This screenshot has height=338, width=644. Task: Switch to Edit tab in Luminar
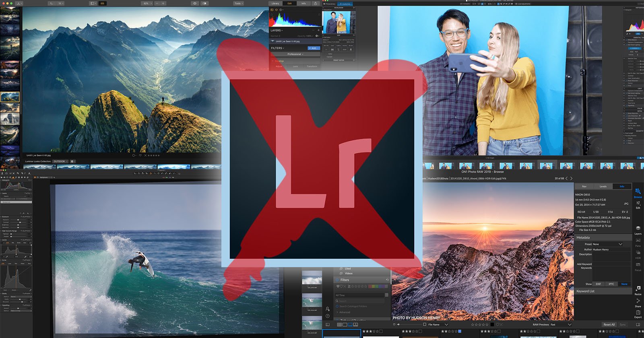click(x=289, y=3)
